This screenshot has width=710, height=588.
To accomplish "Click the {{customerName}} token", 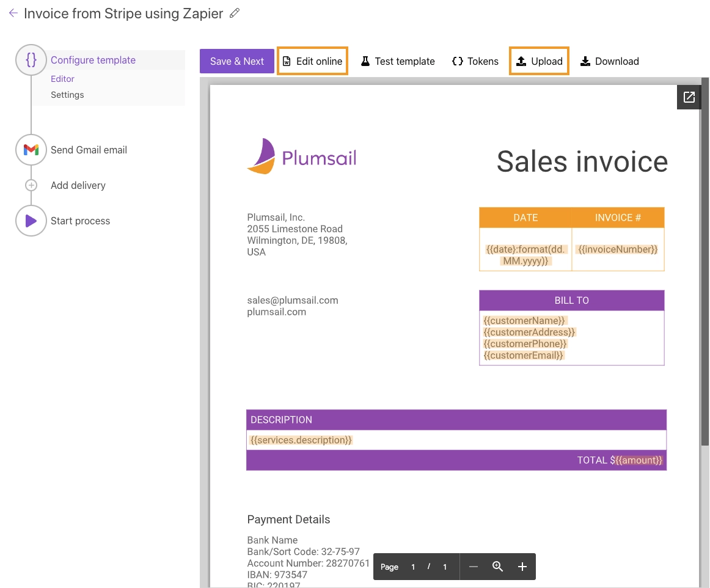I will 524,320.
